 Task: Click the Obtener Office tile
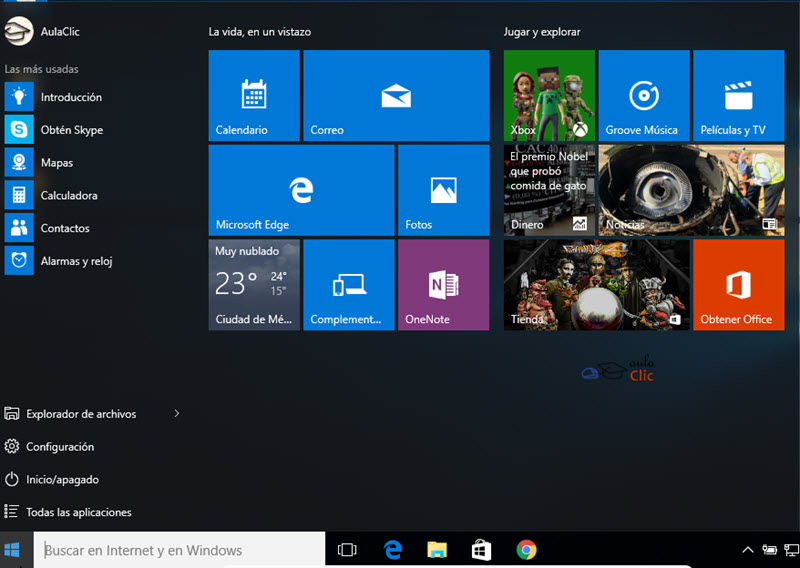[x=739, y=285]
